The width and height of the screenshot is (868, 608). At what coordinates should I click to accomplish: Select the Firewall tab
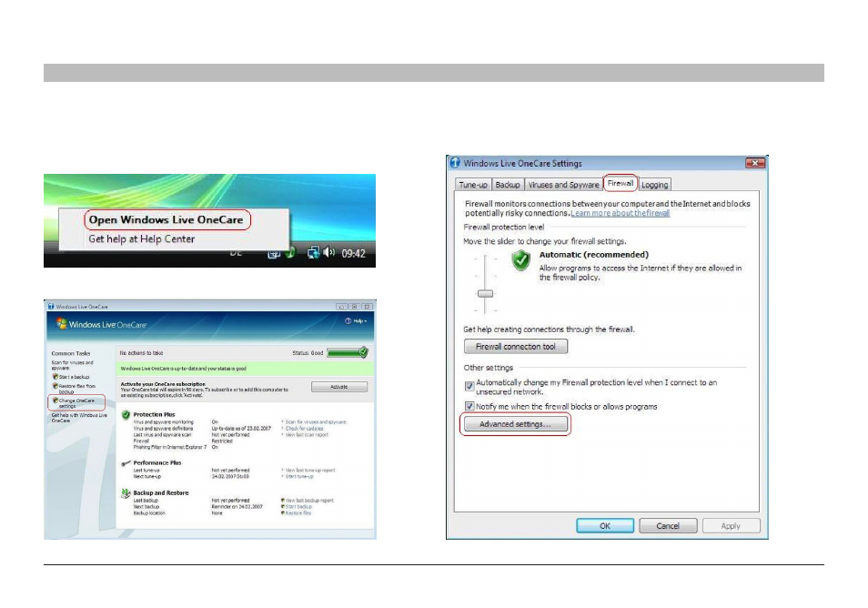click(x=620, y=183)
